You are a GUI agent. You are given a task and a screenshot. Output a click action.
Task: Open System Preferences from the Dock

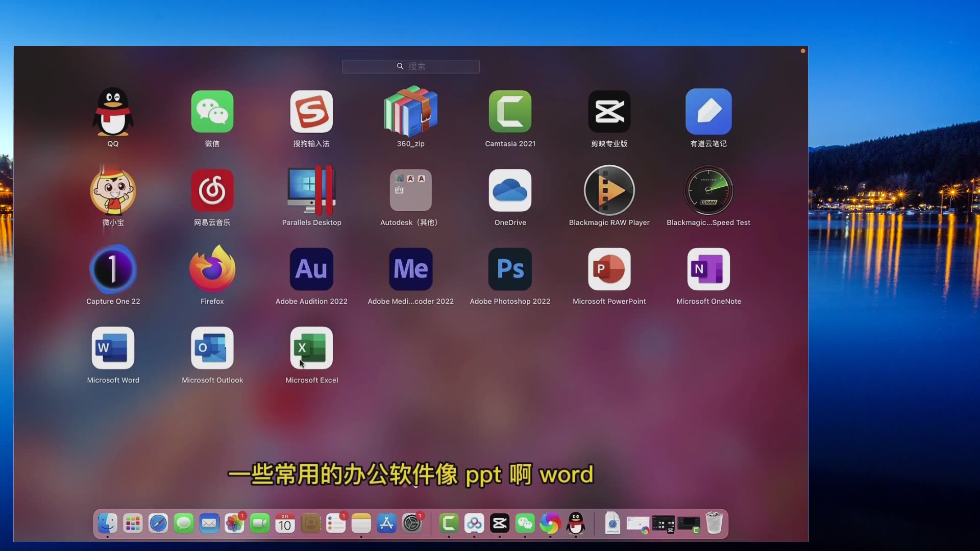coord(412,523)
